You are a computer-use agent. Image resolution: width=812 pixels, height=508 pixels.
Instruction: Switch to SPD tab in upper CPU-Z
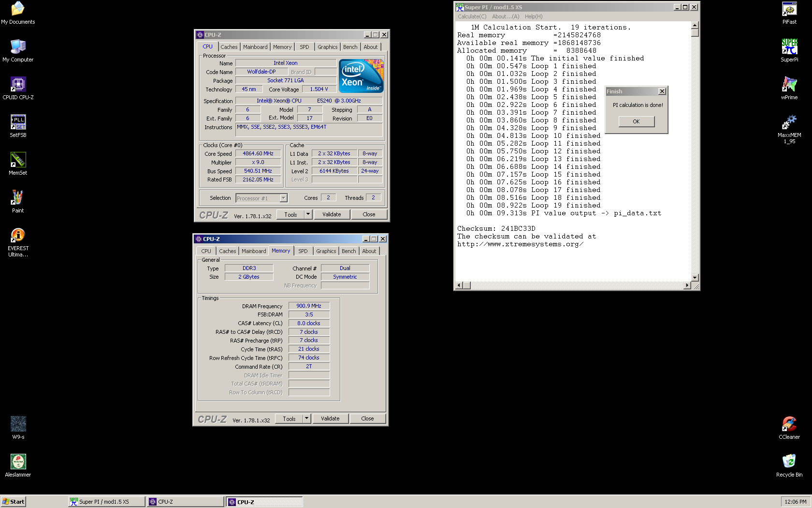click(x=304, y=47)
